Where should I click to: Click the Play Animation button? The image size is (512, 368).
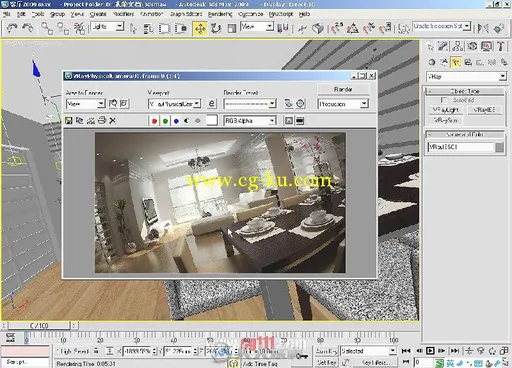coord(430,351)
